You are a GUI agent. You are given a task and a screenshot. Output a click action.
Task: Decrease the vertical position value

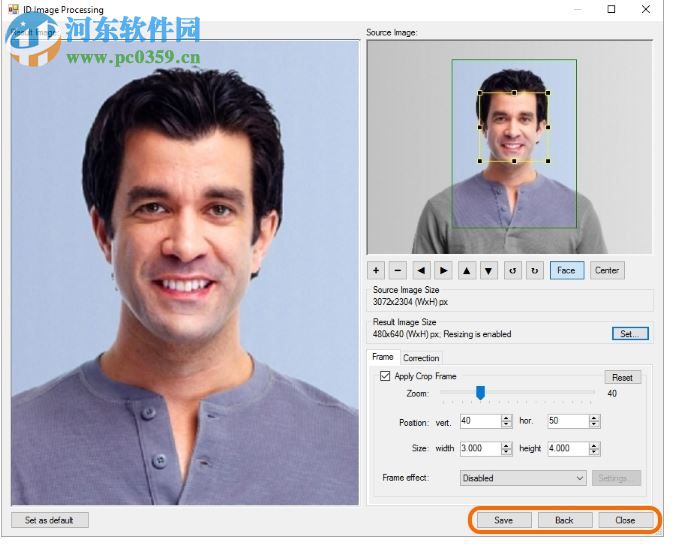point(507,425)
